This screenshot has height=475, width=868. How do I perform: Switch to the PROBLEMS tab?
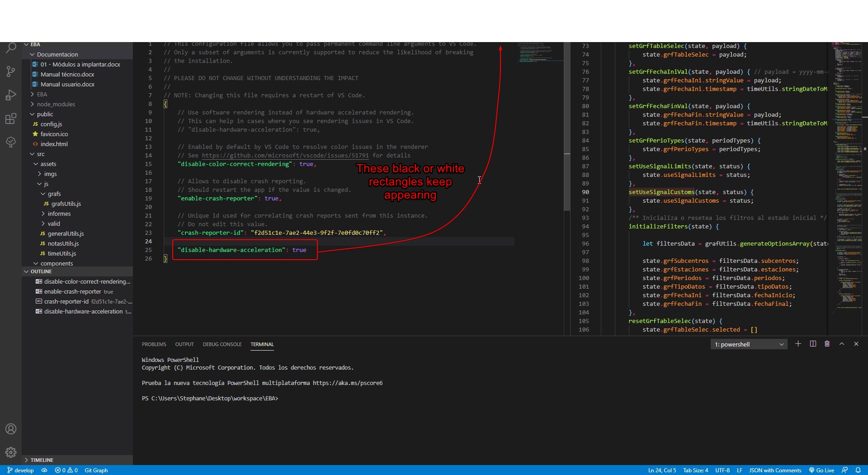coord(154,344)
